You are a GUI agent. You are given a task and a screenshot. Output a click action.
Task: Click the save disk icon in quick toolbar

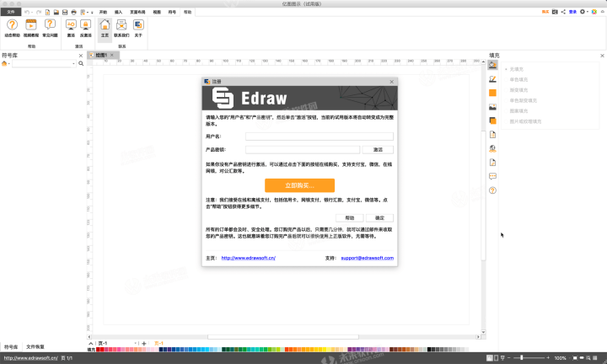click(65, 12)
